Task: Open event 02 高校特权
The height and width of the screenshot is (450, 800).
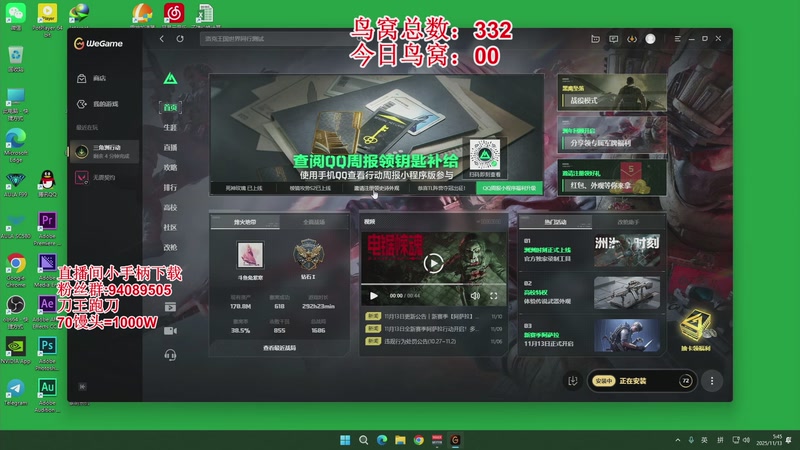Action: [x=592, y=293]
